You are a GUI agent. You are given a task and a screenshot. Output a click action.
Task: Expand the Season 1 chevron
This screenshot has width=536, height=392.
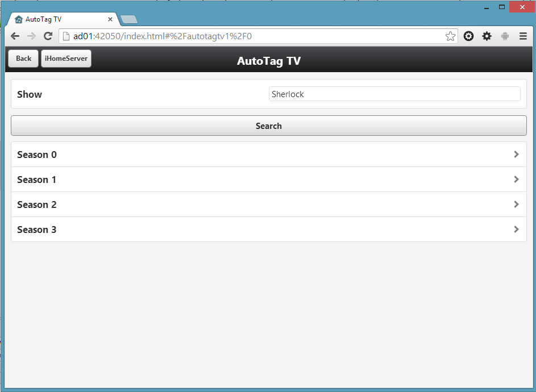tap(516, 180)
